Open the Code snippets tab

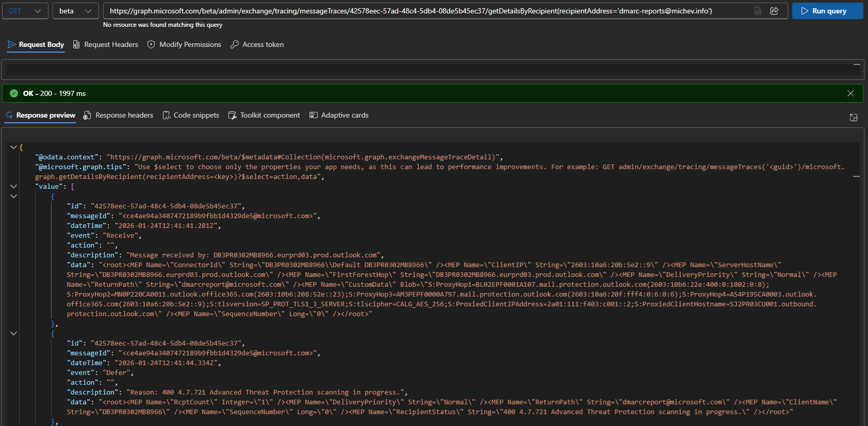point(191,116)
